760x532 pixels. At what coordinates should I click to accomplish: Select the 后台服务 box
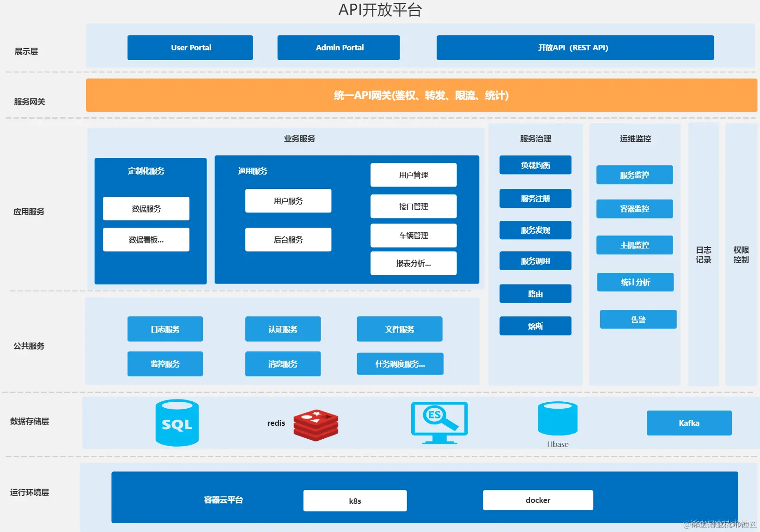point(288,240)
